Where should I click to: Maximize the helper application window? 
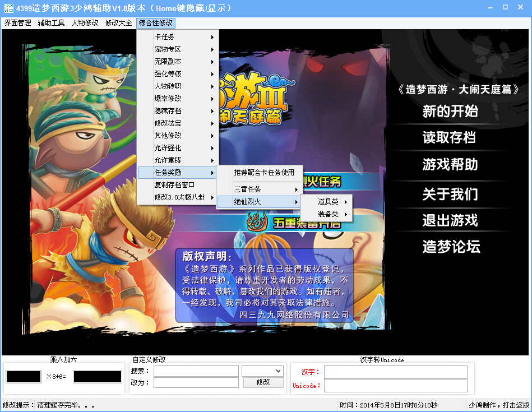click(505, 7)
